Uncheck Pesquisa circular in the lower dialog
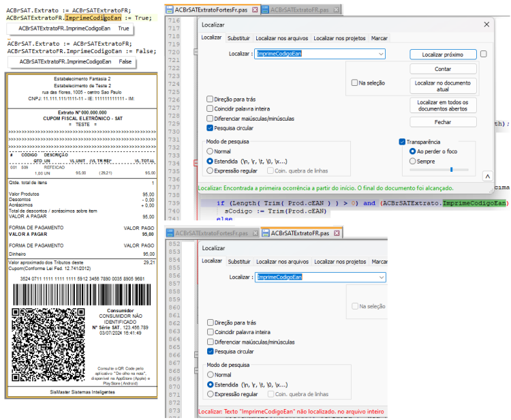 [x=211, y=351]
